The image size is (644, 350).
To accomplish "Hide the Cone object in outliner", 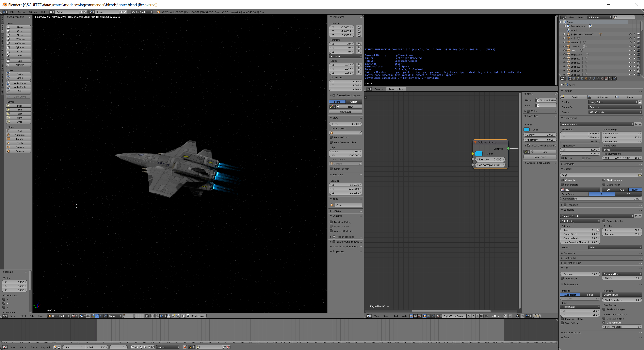I will pos(630,50).
